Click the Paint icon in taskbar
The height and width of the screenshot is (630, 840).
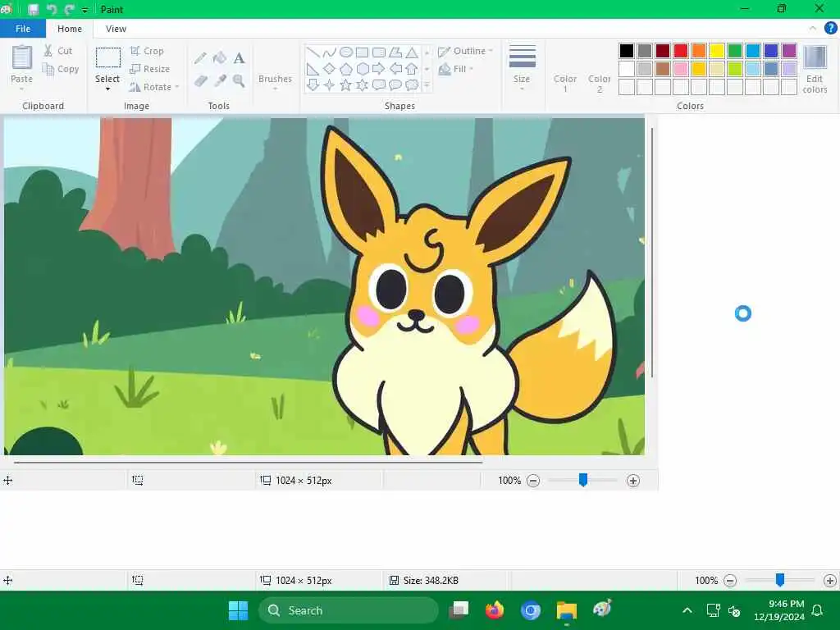pos(602,609)
